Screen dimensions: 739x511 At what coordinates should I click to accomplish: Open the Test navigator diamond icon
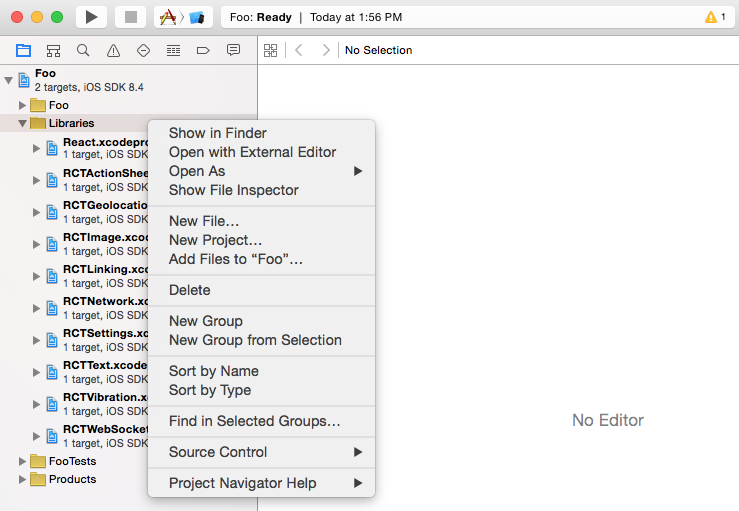(143, 50)
